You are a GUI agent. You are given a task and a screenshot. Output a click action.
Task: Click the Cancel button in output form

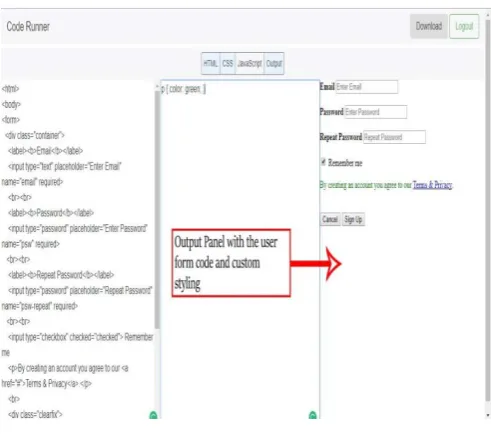pos(330,219)
